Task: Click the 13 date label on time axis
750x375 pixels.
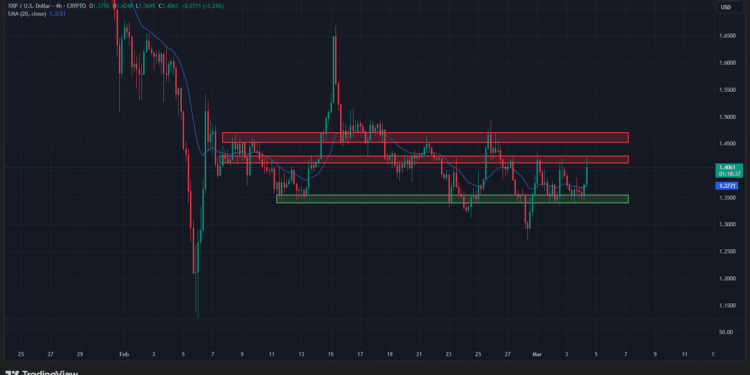Action: click(301, 354)
